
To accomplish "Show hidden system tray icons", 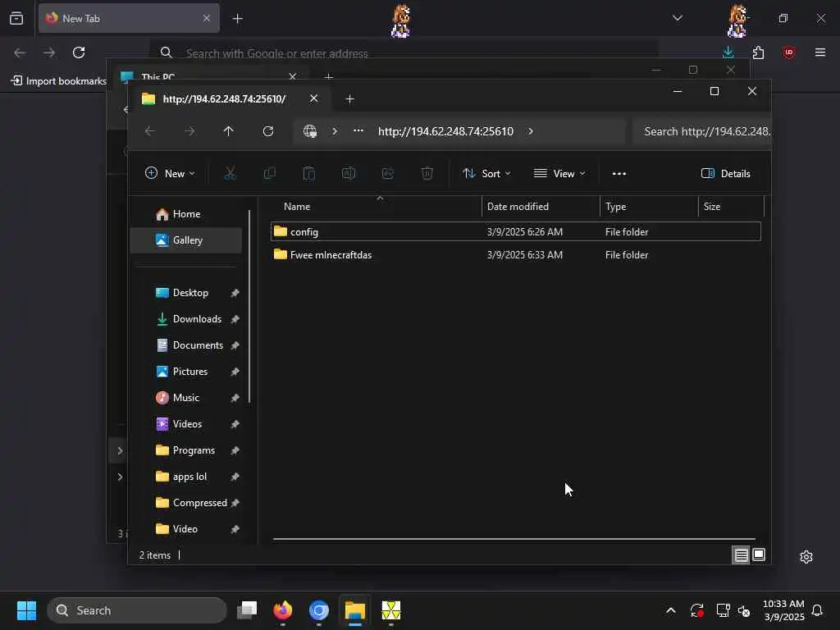I will tap(671, 610).
